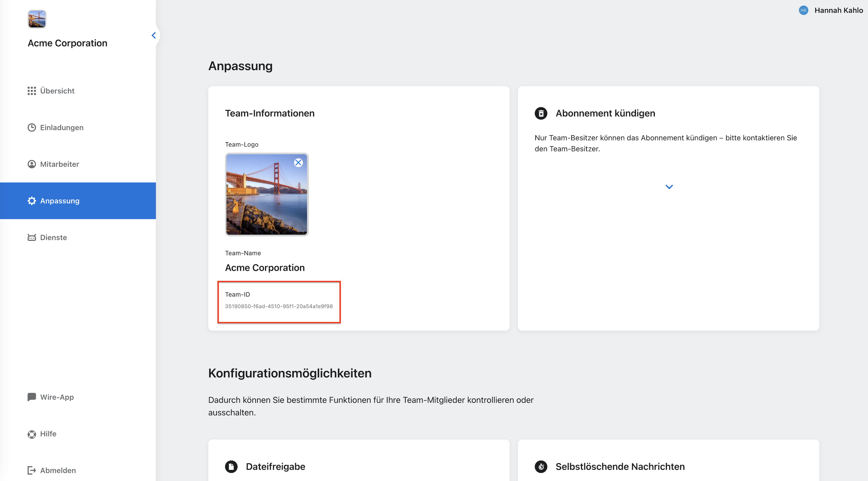Image resolution: width=868 pixels, height=481 pixels.
Task: Click the Einladungen clock icon
Action: pos(32,128)
